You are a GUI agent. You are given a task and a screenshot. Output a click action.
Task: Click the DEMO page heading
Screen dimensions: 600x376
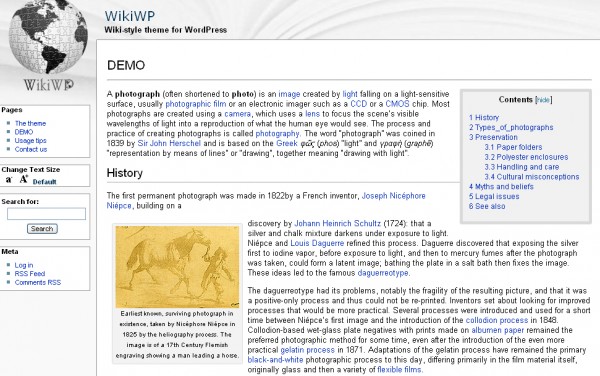126,65
